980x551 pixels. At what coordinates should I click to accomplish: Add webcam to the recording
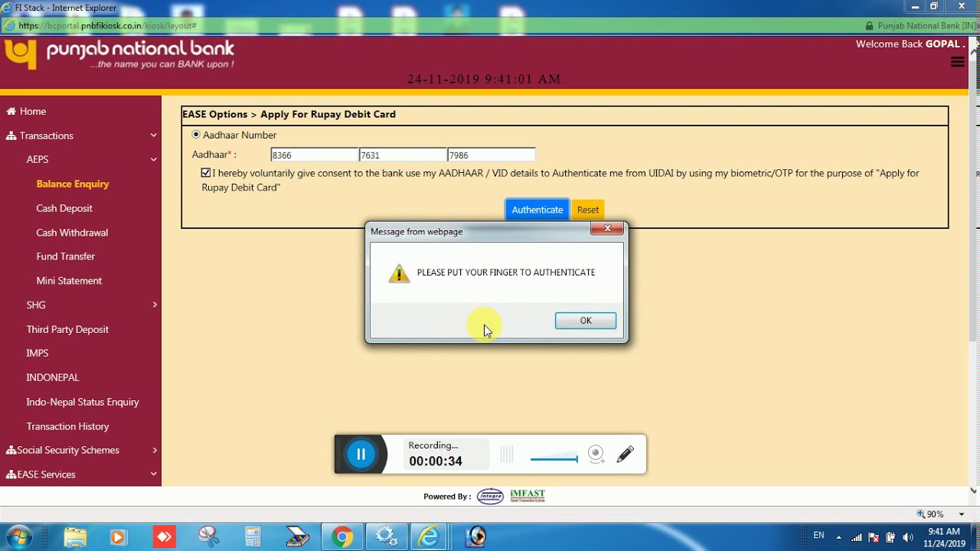[596, 455]
